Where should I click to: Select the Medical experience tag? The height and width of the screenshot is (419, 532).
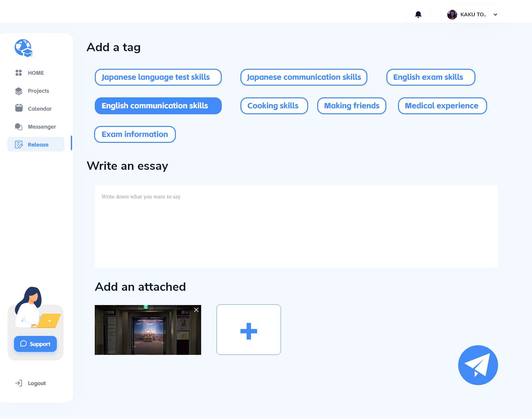click(x=442, y=106)
